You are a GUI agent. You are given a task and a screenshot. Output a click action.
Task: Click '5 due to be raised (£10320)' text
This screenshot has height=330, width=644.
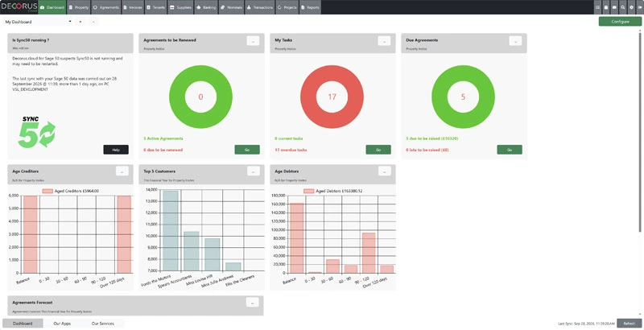click(x=432, y=138)
